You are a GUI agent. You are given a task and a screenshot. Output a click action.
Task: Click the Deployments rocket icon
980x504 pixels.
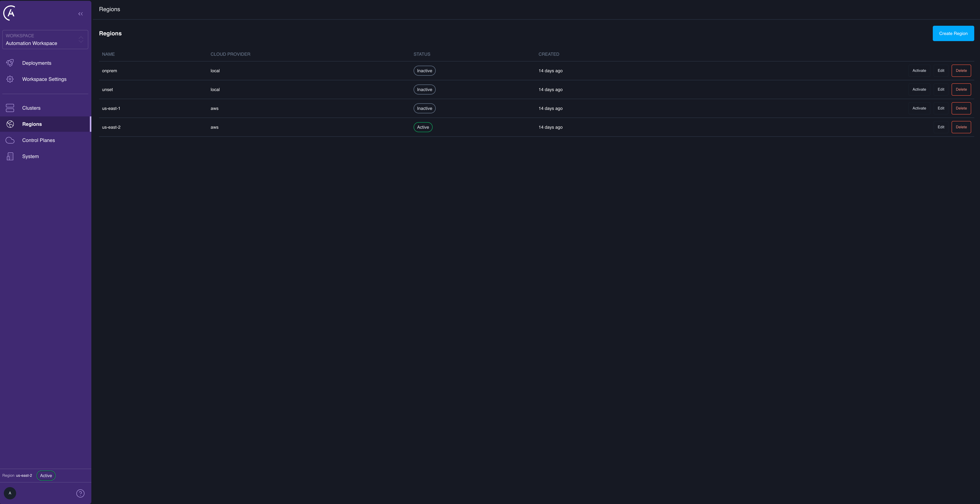[10, 63]
